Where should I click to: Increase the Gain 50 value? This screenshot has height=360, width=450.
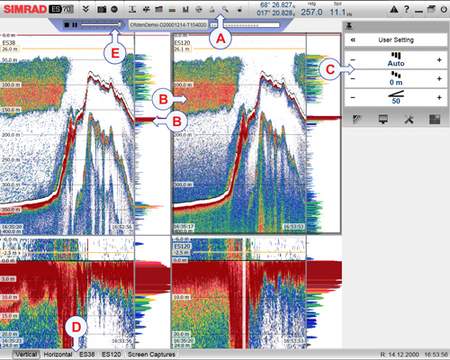tap(439, 97)
